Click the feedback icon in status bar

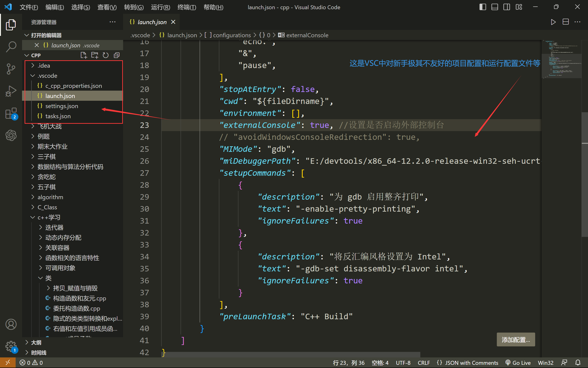tap(564, 363)
